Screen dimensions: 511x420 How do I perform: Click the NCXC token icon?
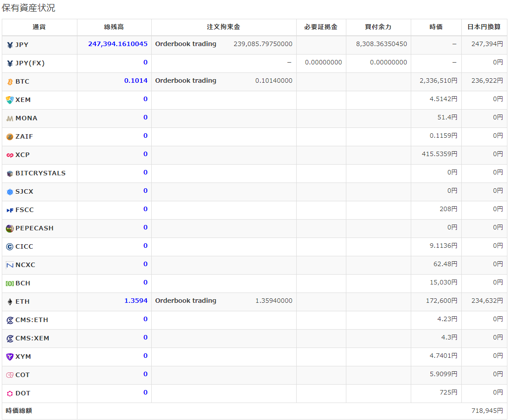[10, 265]
